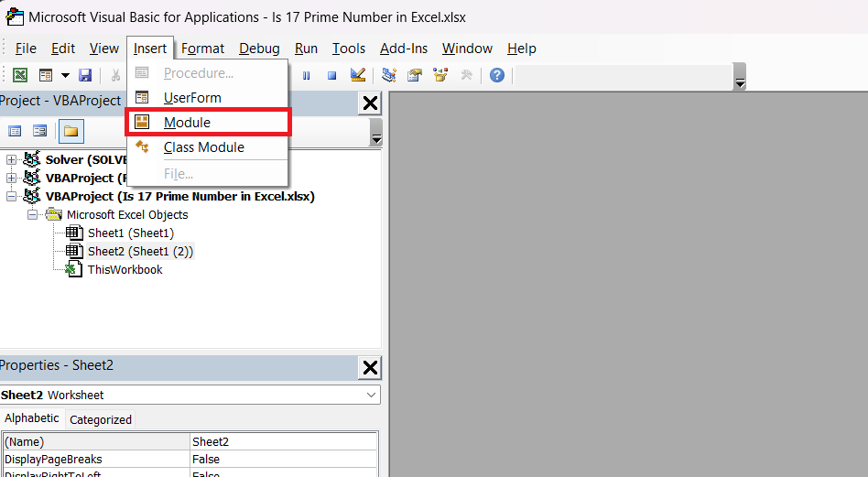Viewport: 868px width, 477px height.
Task: Select ThisWorkbook in project tree
Action: coord(125,269)
